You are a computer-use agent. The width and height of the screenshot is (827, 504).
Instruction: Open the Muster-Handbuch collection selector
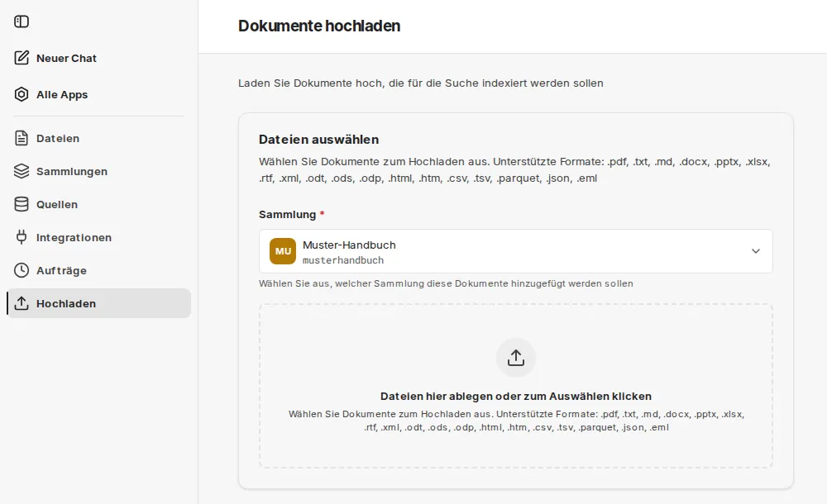pyautogui.click(x=516, y=251)
